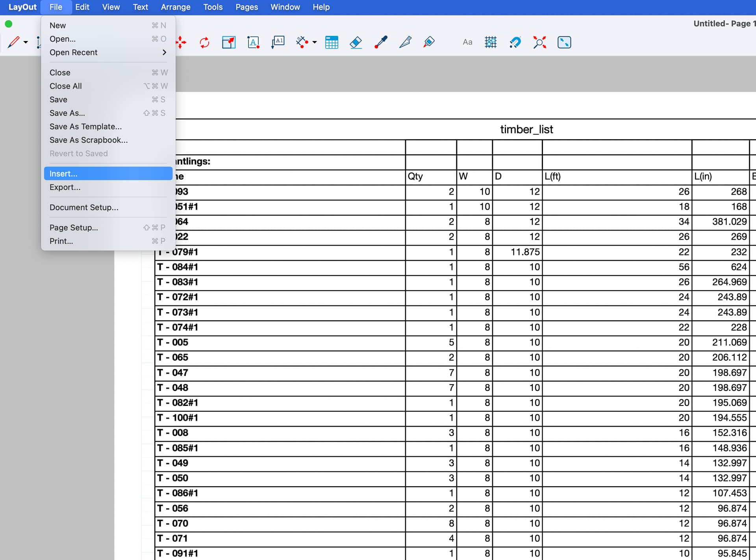Select the Line pencil tool
The image size is (756, 560).
coord(14,42)
